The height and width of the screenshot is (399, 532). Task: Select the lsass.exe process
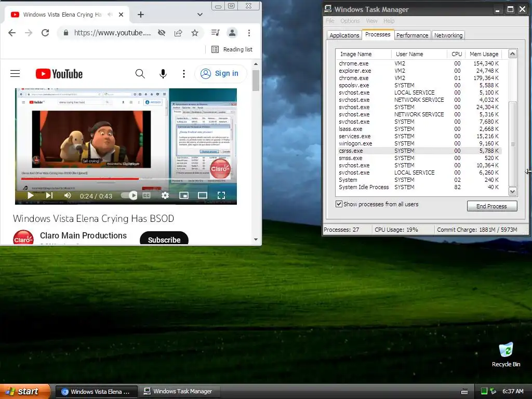pyautogui.click(x=419, y=129)
